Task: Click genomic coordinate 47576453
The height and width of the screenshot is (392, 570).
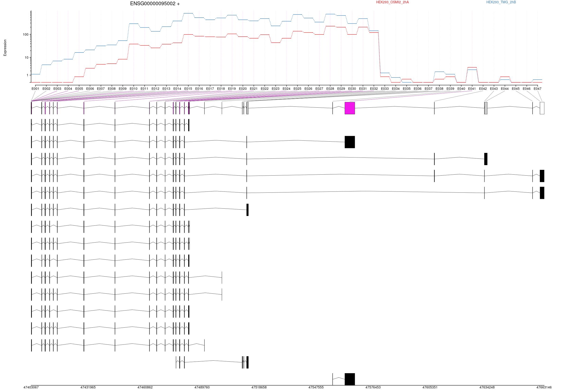Action: [373, 387]
